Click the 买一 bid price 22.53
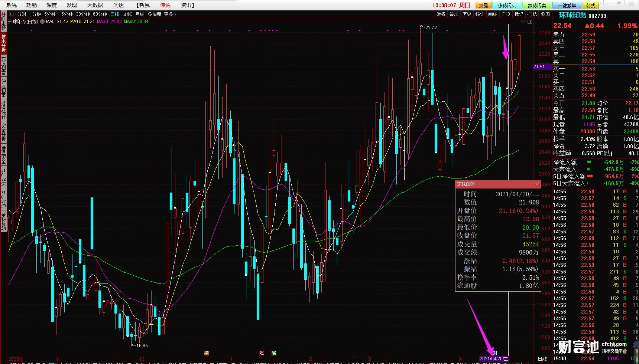This screenshot has width=639, height=364. point(588,69)
